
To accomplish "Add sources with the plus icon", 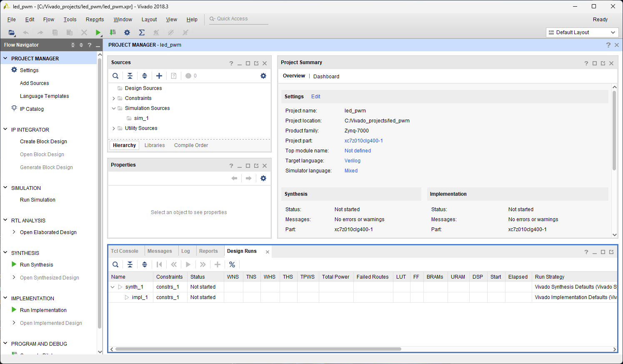I will click(x=159, y=76).
